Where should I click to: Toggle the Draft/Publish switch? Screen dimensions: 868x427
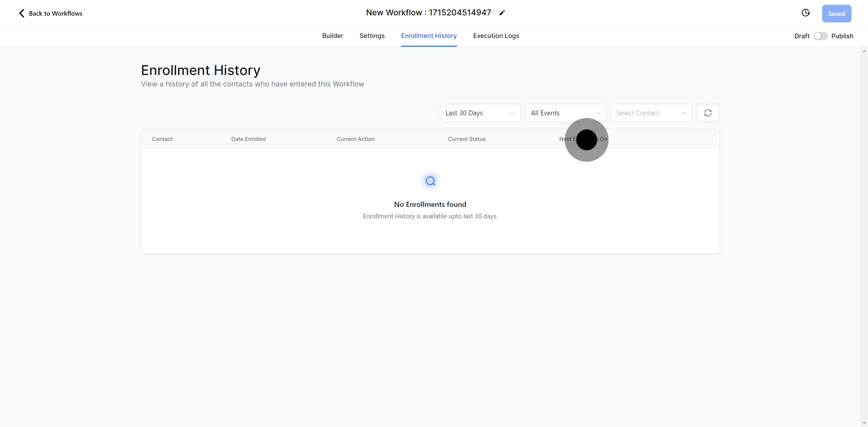coord(820,36)
